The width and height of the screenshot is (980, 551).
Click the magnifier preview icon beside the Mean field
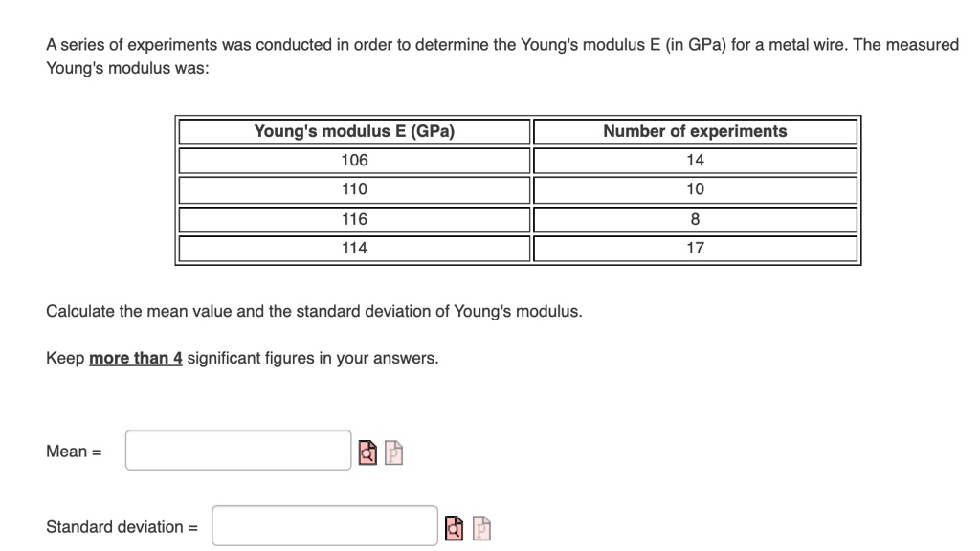click(x=368, y=452)
